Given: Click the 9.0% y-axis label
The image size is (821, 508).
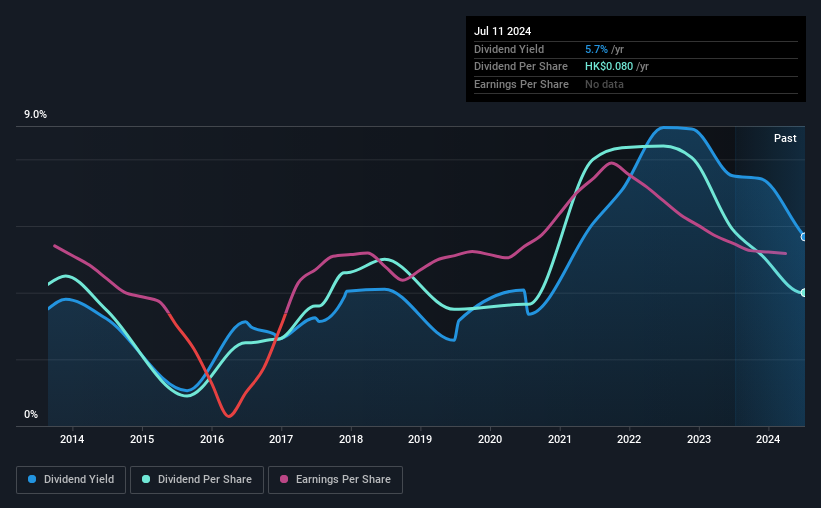Looking at the screenshot, I should [x=35, y=115].
